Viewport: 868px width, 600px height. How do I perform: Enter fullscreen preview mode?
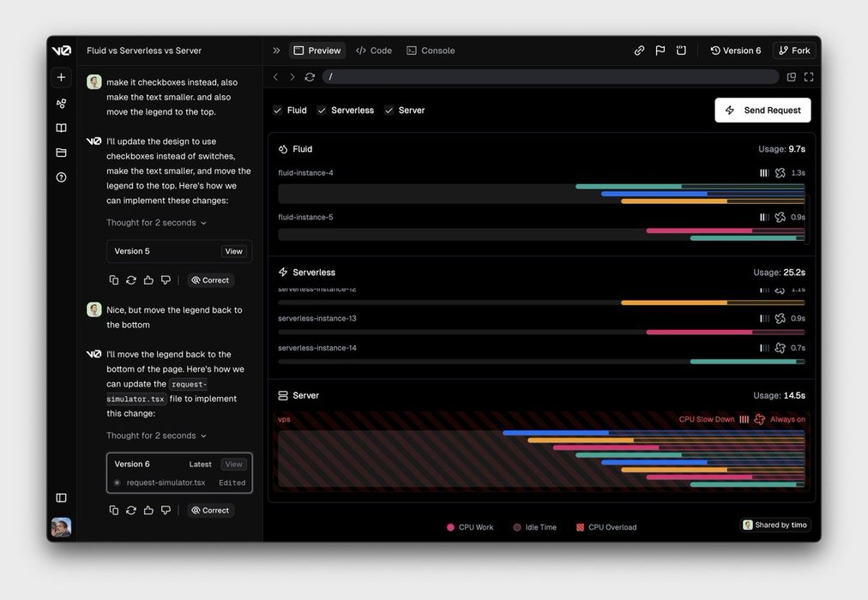[x=809, y=77]
